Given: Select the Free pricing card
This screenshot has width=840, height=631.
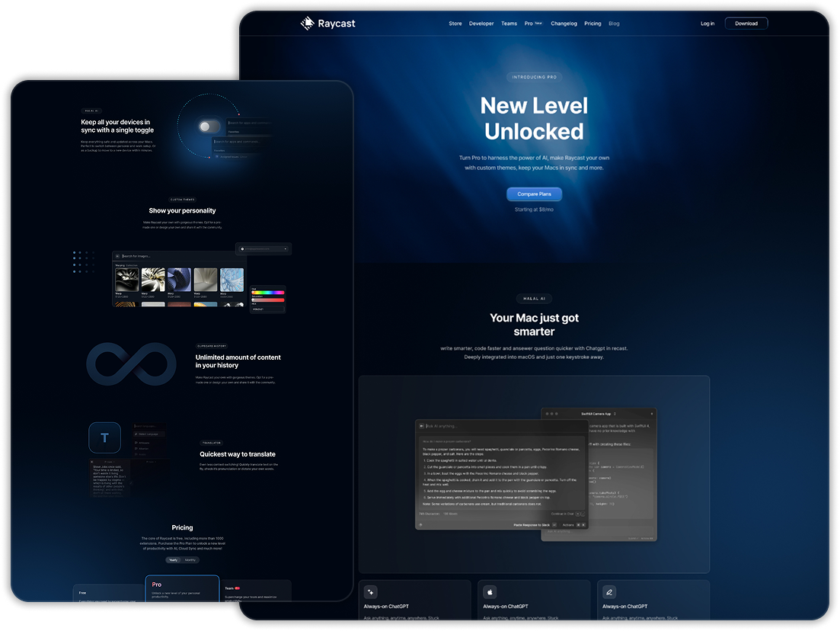Looking at the screenshot, I should [109, 594].
